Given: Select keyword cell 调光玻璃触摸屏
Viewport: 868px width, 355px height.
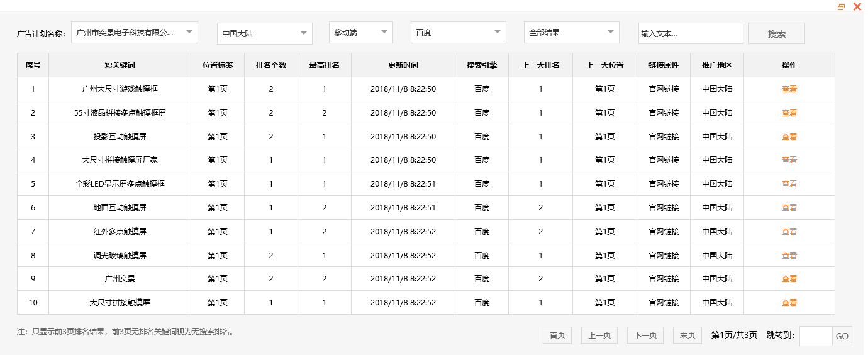Looking at the screenshot, I should pyautogui.click(x=120, y=255).
